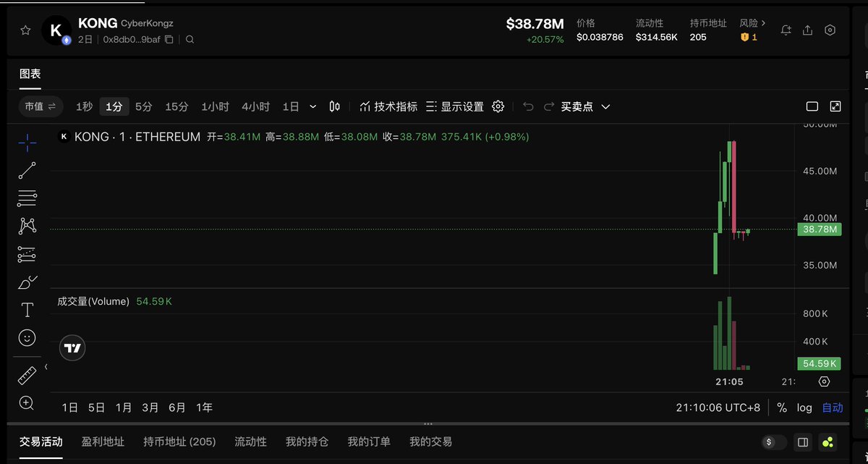
Task: Select the 1分 timeframe
Action: (114, 106)
